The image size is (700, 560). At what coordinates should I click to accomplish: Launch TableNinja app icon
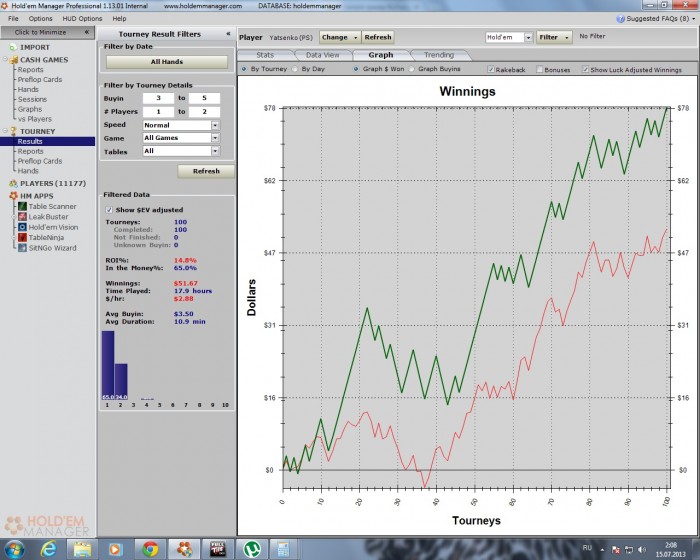(22, 238)
